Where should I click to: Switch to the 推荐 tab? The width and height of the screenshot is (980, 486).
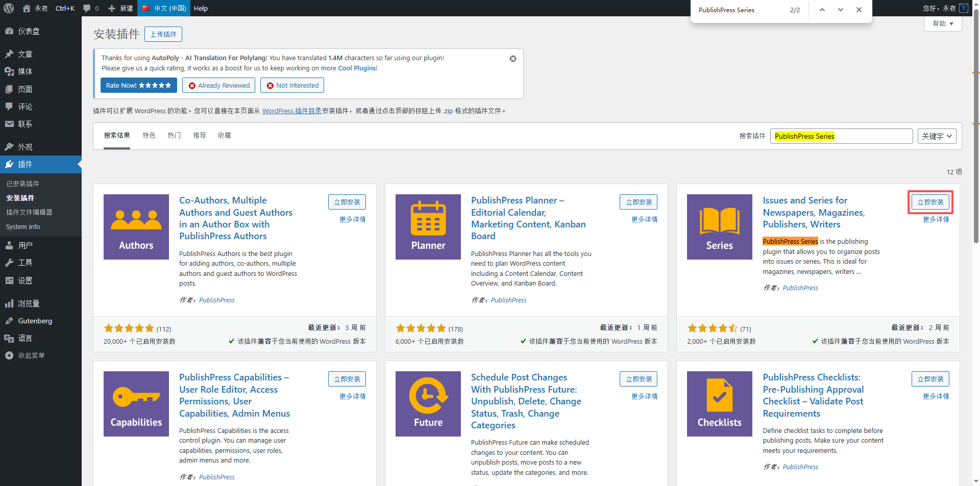(200, 135)
